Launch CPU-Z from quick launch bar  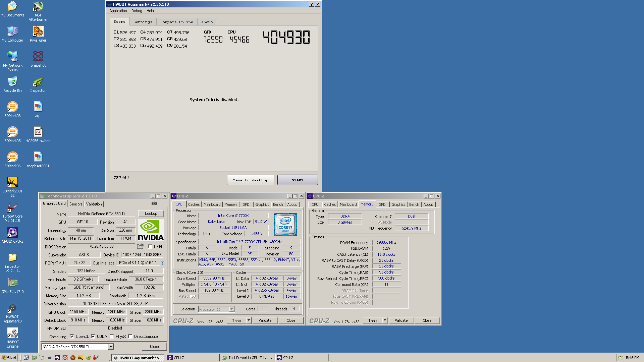(x=57, y=358)
